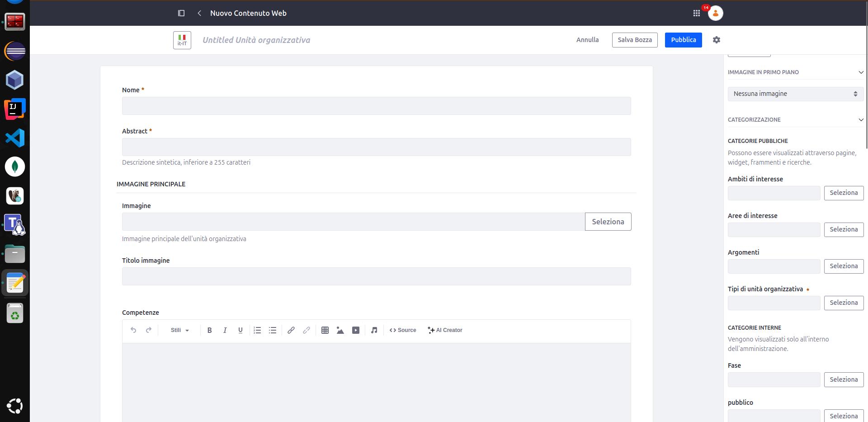The height and width of the screenshot is (422, 868).
Task: Open the it-IT language selector
Action: click(182, 40)
